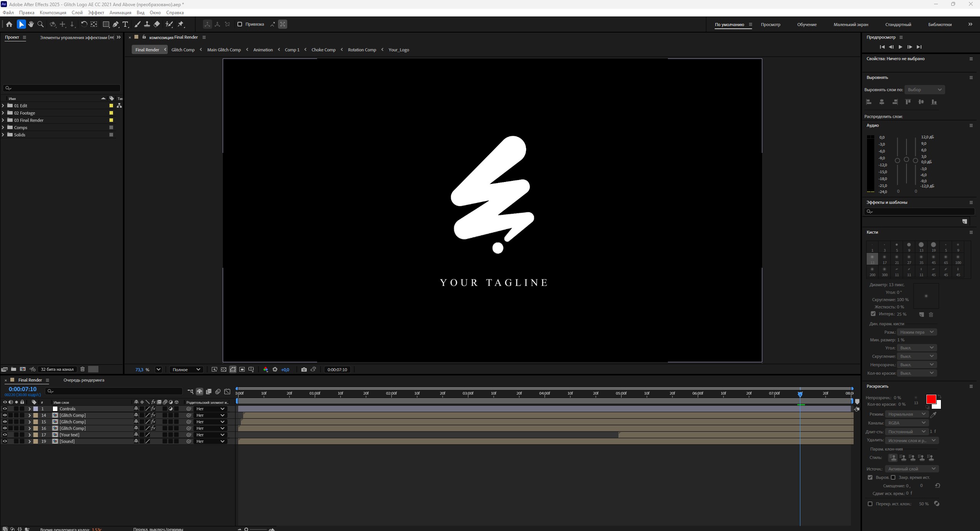Delete selected item with trash icon
Image resolution: width=980 pixels, height=531 pixels.
[x=82, y=369]
